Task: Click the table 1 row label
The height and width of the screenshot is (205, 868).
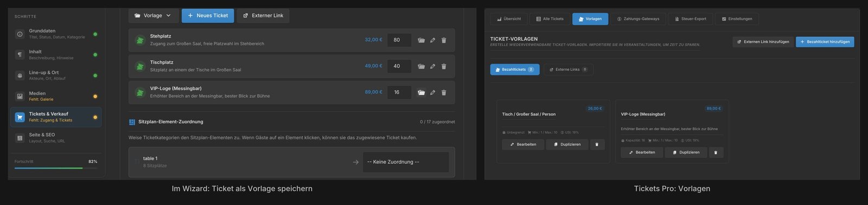Action: [x=150, y=158]
